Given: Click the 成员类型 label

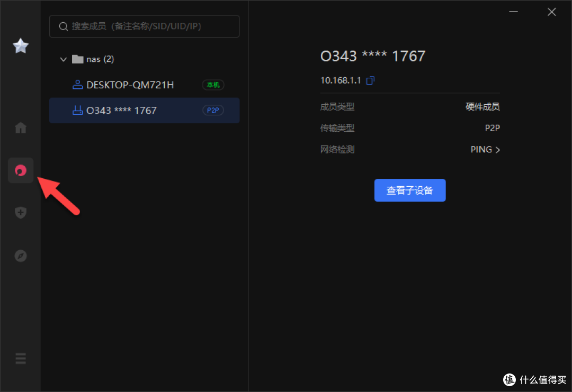Looking at the screenshot, I should (x=337, y=107).
